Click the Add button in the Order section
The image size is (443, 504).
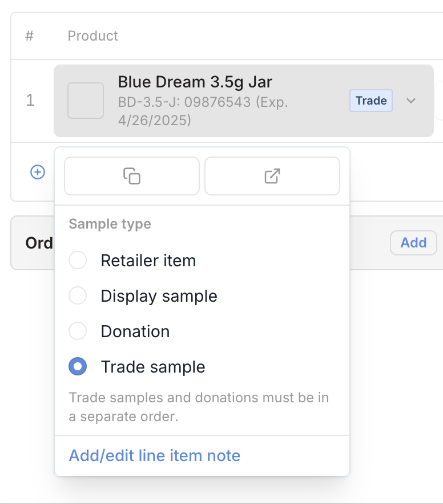coord(413,242)
